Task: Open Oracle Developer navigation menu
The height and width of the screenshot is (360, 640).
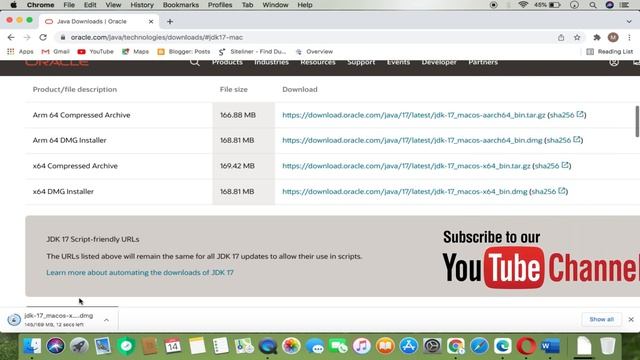Action: click(x=439, y=62)
